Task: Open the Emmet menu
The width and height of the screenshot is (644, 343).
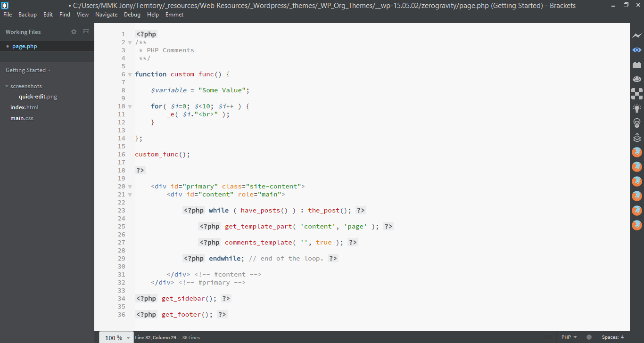Action: point(174,15)
